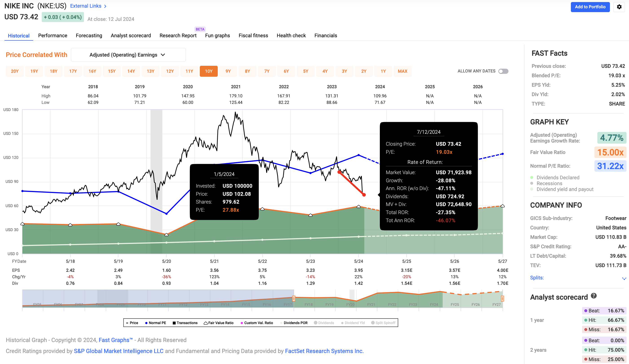Select the 1Y time range
The width and height of the screenshot is (629, 364).
[x=383, y=71]
